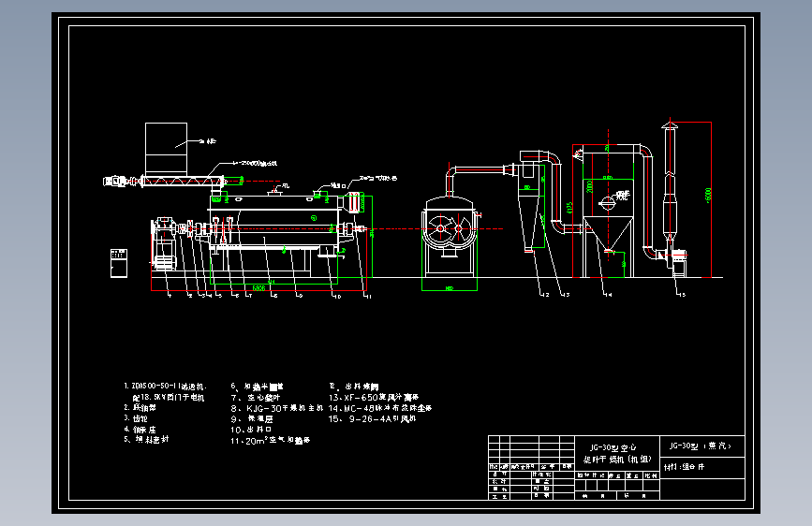Click legend entry '3. 齿轮'
This screenshot has width=812, height=526.
(136, 418)
